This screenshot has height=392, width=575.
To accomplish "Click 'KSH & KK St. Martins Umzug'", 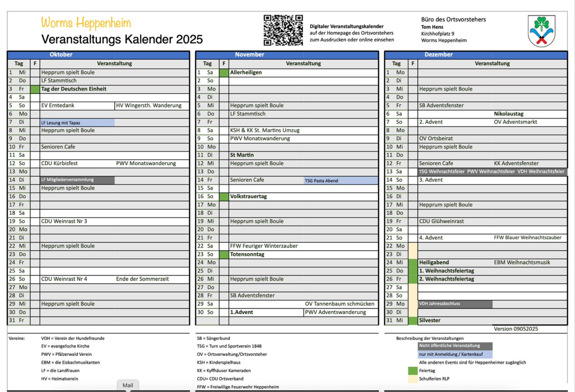I will coord(264,130).
